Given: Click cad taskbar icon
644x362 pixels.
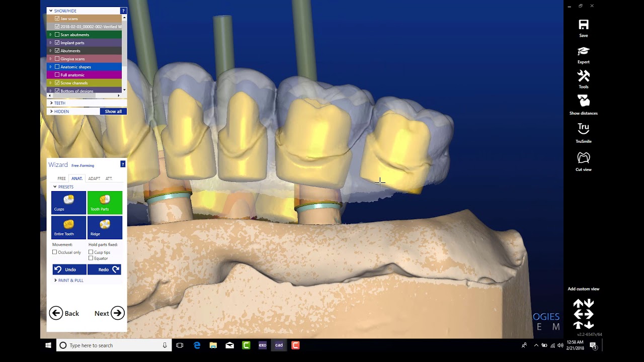Looking at the screenshot, I should pyautogui.click(x=279, y=345).
